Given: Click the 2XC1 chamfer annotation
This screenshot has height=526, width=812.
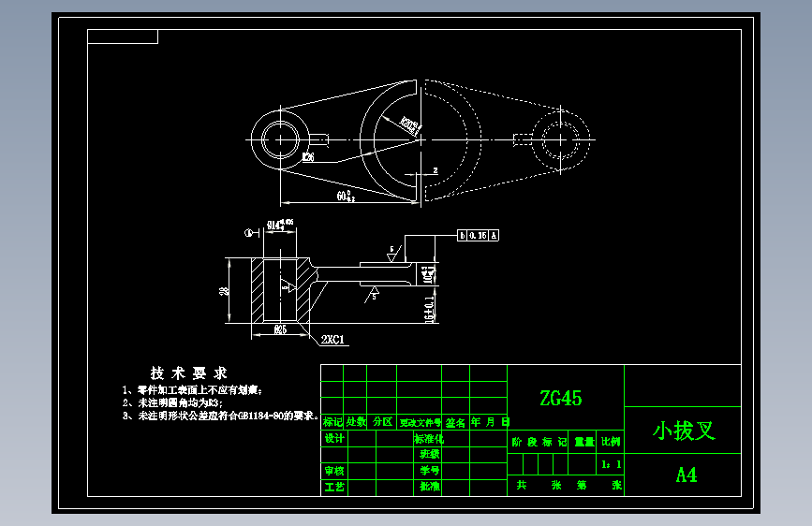Looking at the screenshot, I should (x=332, y=340).
